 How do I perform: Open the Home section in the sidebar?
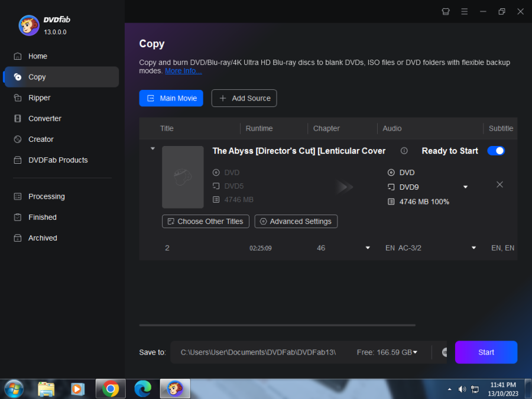pos(61,56)
